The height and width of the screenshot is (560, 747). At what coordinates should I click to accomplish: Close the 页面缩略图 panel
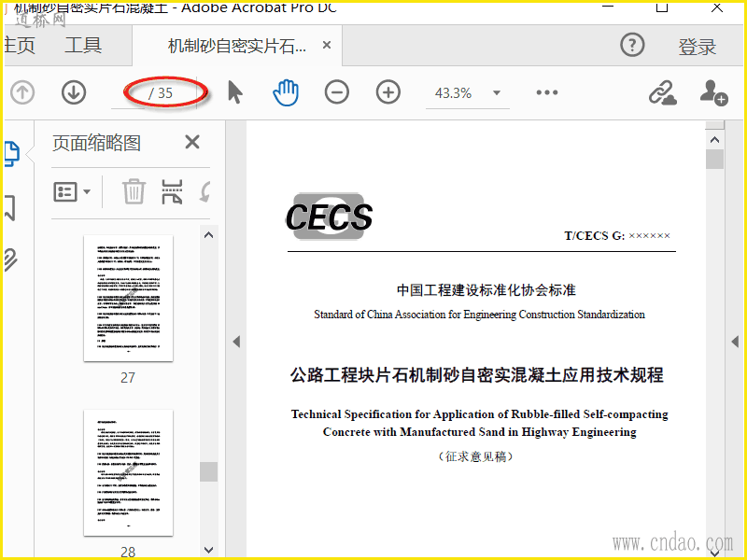(192, 142)
